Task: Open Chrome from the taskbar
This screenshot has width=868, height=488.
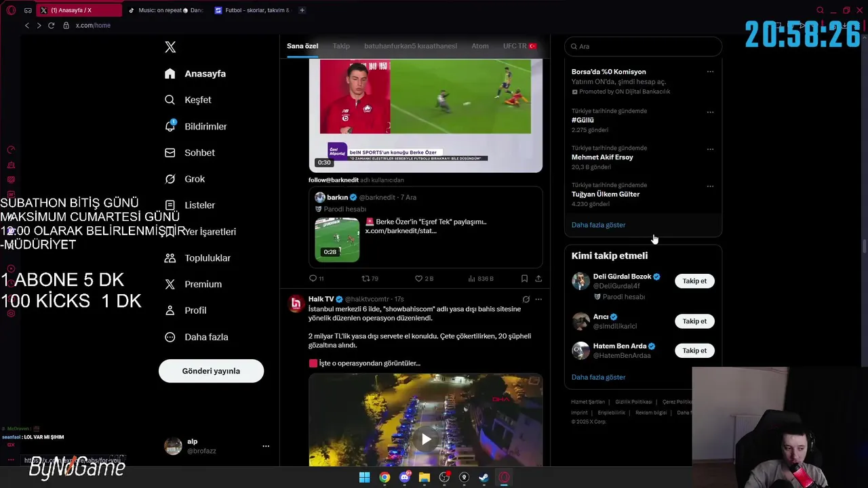Action: 384,477
